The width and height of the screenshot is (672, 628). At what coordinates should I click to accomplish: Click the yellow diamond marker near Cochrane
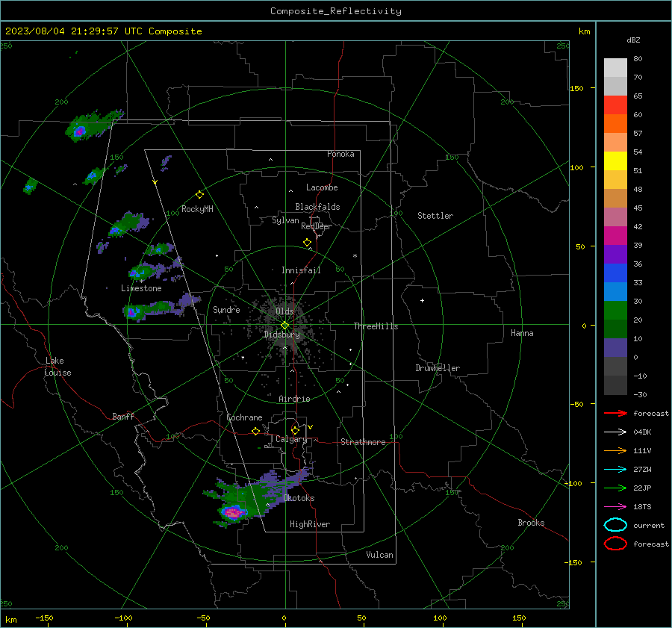point(255,431)
